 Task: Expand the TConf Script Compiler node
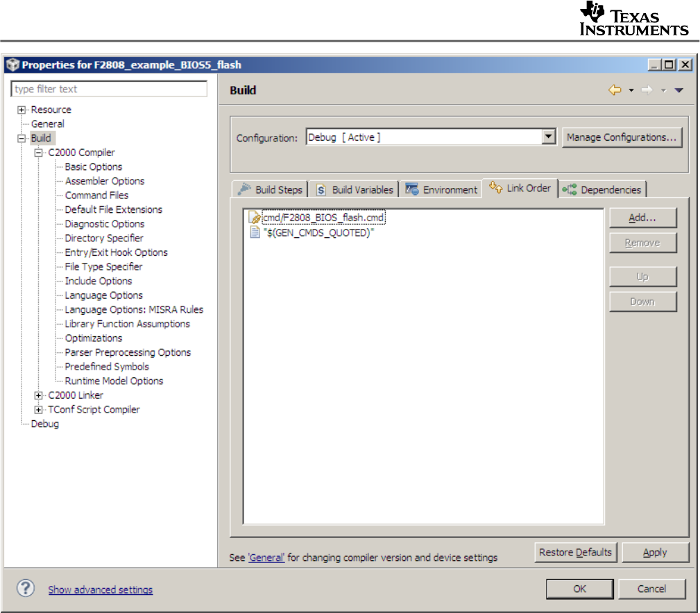[x=38, y=409]
